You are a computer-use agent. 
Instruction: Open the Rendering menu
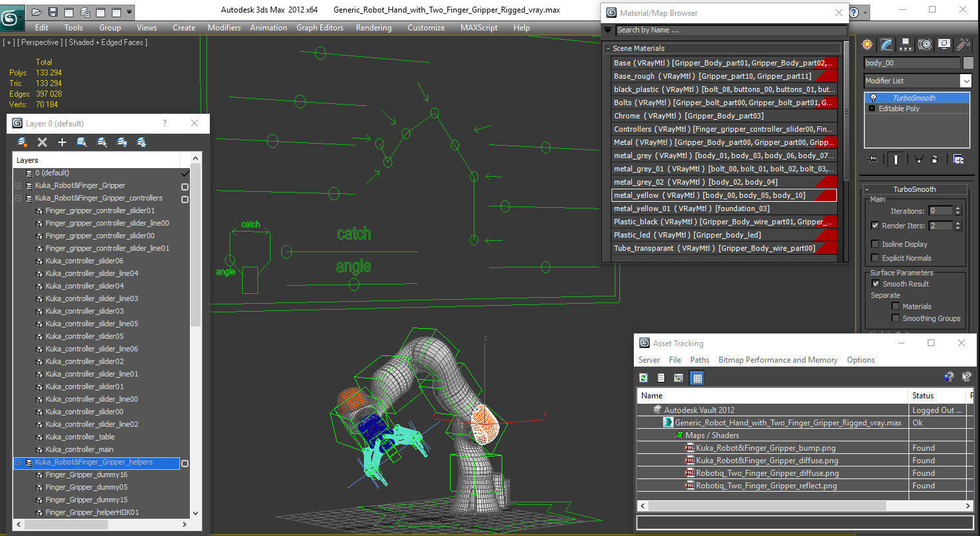point(373,28)
